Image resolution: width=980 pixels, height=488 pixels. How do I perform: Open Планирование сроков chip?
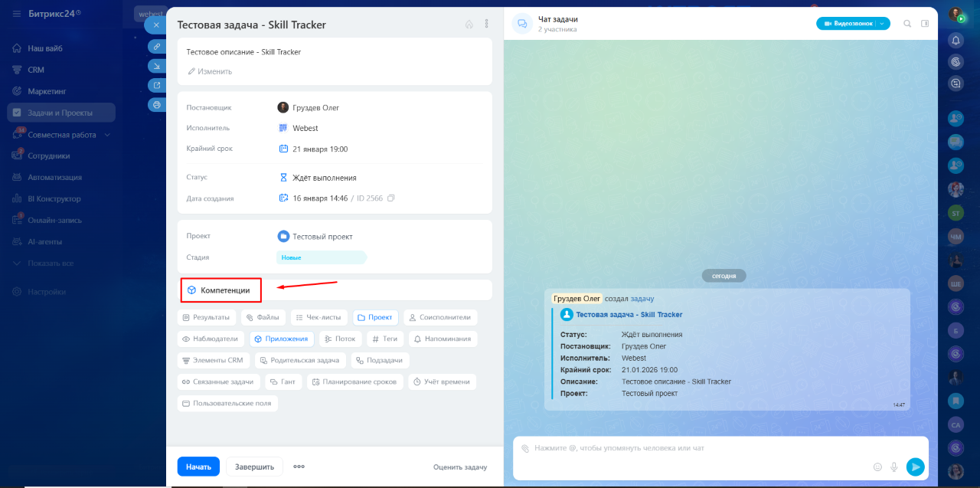point(354,382)
